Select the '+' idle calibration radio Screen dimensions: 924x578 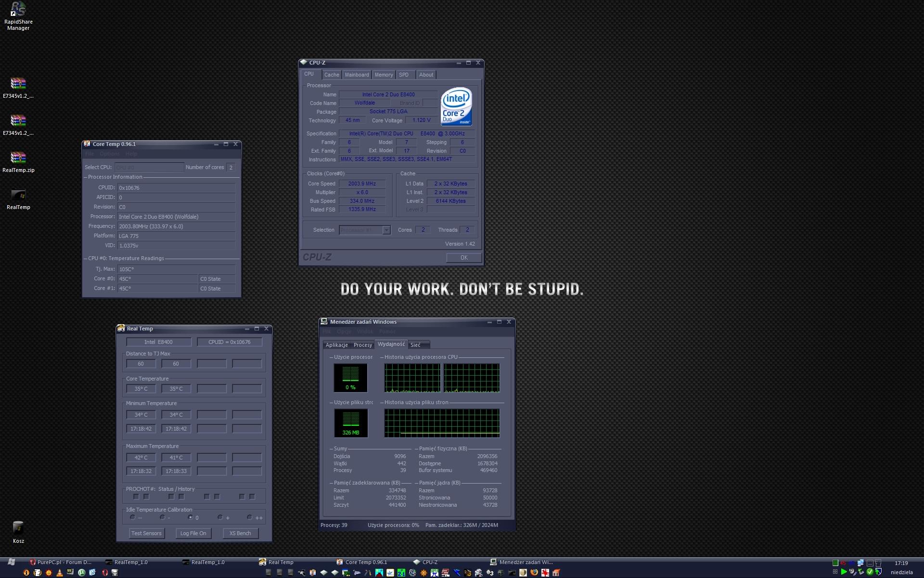[x=220, y=517]
